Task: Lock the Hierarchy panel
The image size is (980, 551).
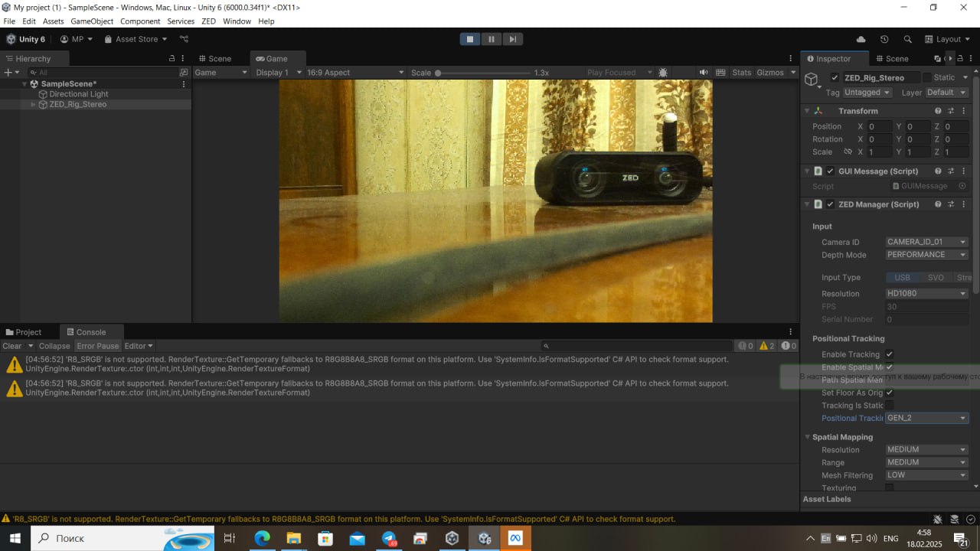Action: click(171, 58)
